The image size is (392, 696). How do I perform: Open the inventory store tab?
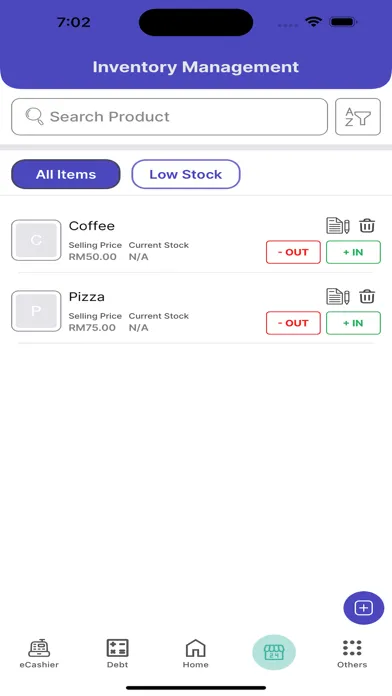[274, 652]
